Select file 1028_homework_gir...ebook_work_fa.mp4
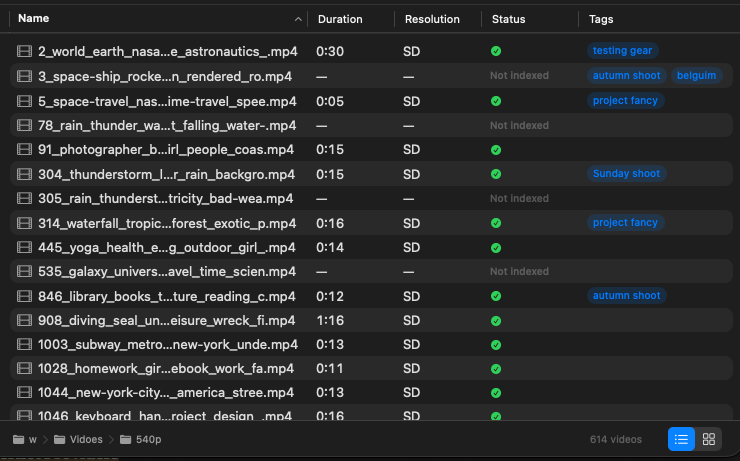 coord(166,369)
